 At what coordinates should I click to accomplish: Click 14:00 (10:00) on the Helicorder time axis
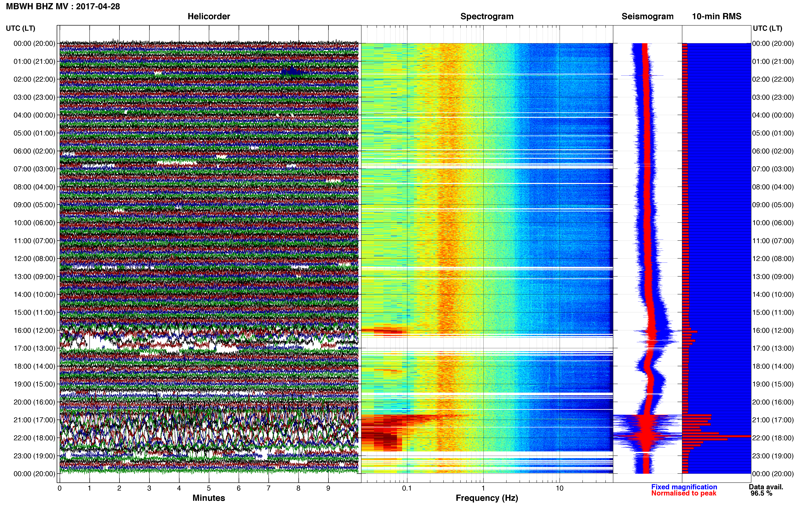pos(34,295)
